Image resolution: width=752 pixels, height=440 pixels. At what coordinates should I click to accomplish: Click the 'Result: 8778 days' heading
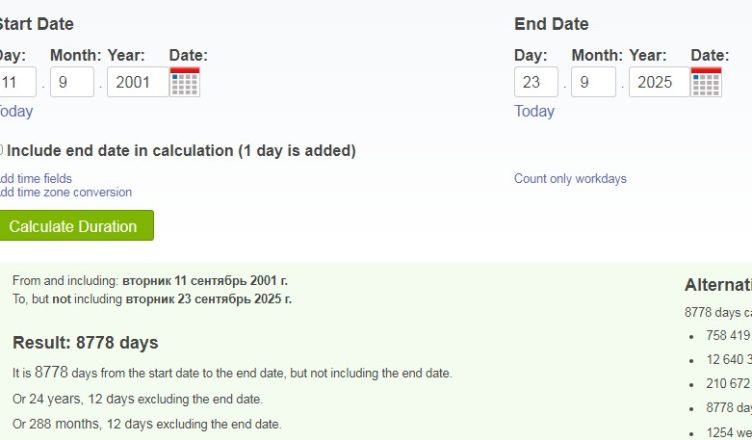[85, 343]
